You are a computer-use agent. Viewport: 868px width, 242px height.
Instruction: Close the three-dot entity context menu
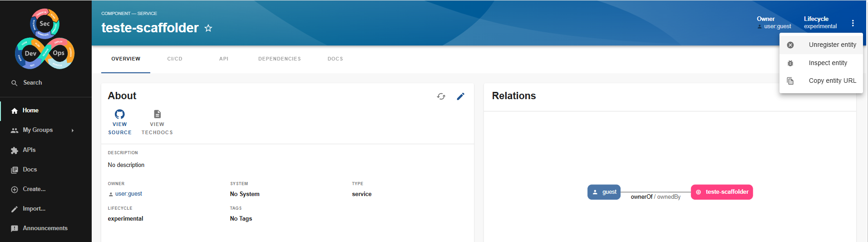pos(853,23)
